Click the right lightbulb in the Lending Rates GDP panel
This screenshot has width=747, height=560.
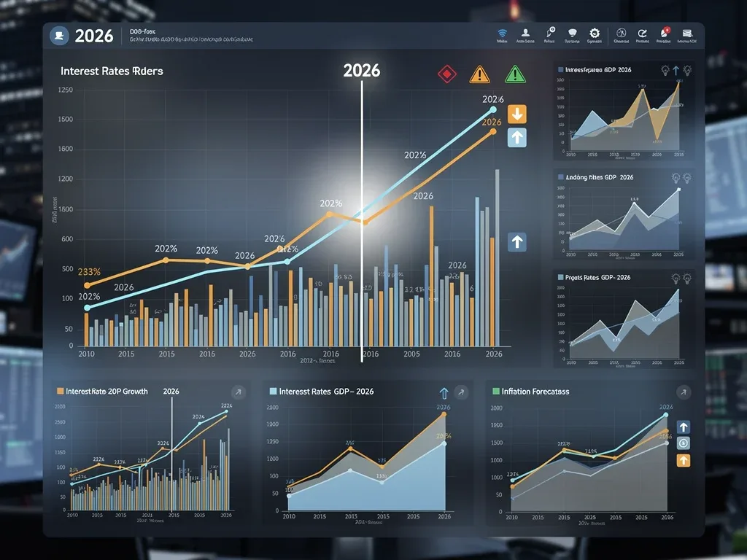point(687,178)
